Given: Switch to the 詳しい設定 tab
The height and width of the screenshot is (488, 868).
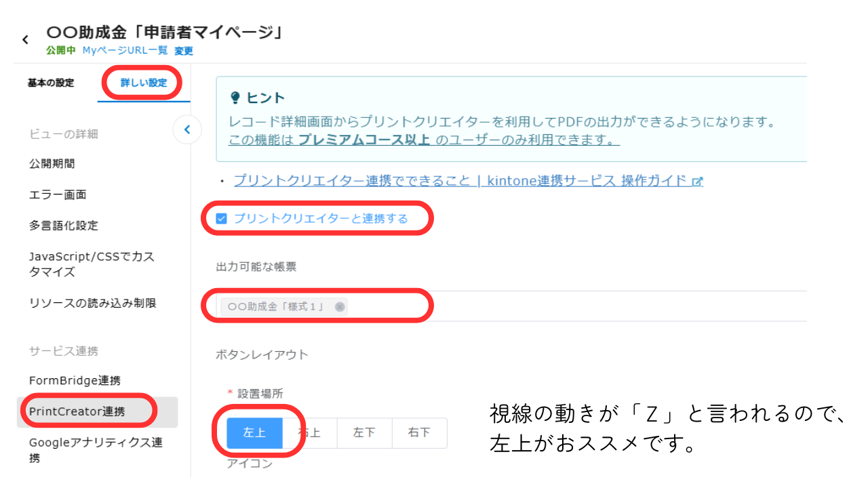Looking at the screenshot, I should tap(142, 81).
